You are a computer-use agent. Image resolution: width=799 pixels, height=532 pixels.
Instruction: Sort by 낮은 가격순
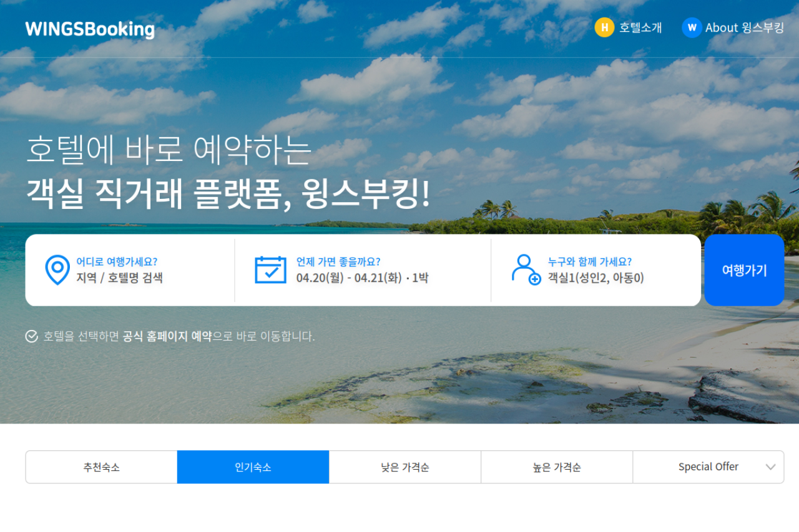tap(404, 467)
